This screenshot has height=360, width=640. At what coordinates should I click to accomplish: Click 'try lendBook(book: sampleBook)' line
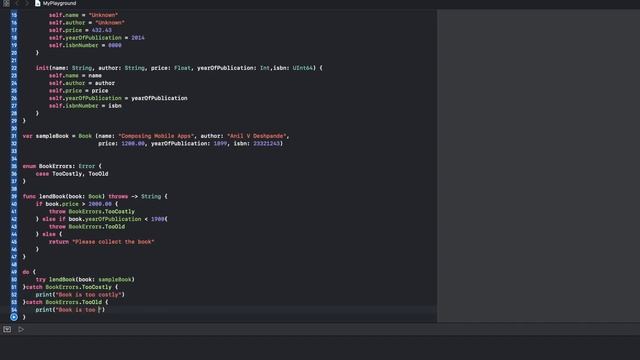[85, 280]
